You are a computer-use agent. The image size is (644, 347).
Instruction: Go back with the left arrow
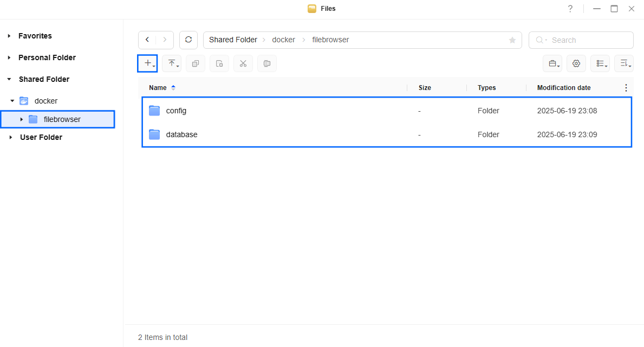coord(147,40)
